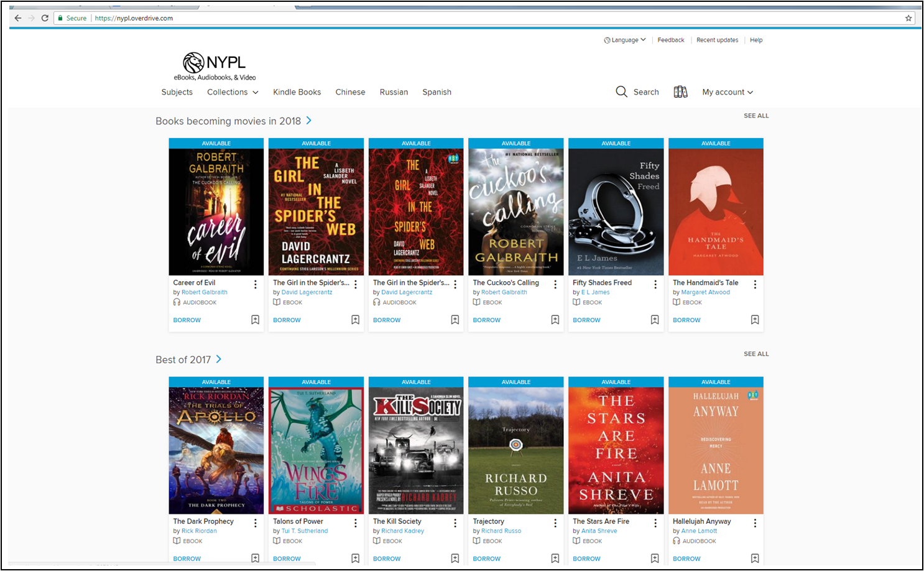Open the Subjects menu

(177, 92)
